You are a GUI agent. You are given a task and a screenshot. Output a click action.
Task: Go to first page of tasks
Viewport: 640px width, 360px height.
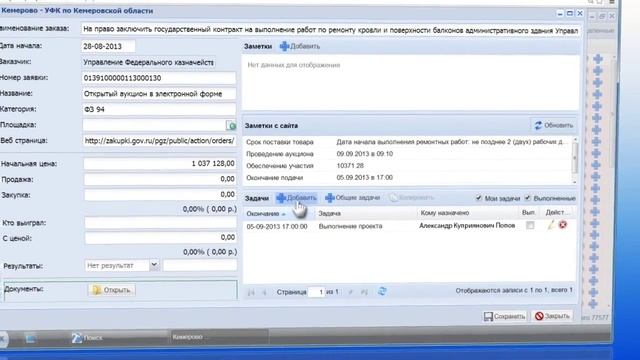(x=251, y=292)
